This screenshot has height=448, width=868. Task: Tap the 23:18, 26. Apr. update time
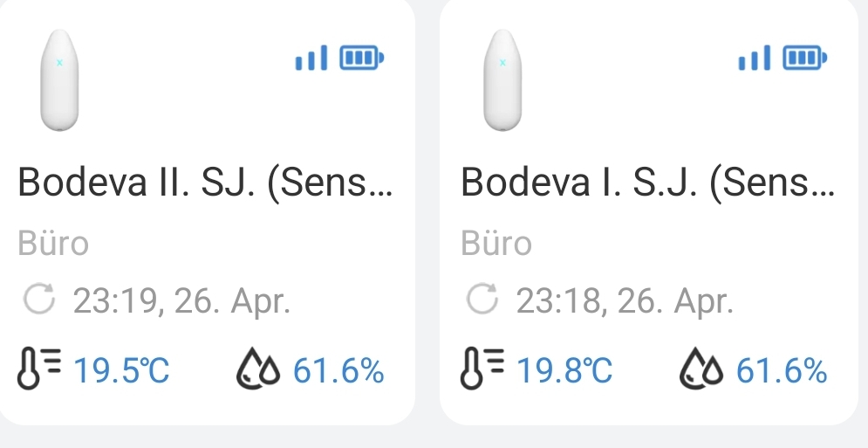coord(625,301)
